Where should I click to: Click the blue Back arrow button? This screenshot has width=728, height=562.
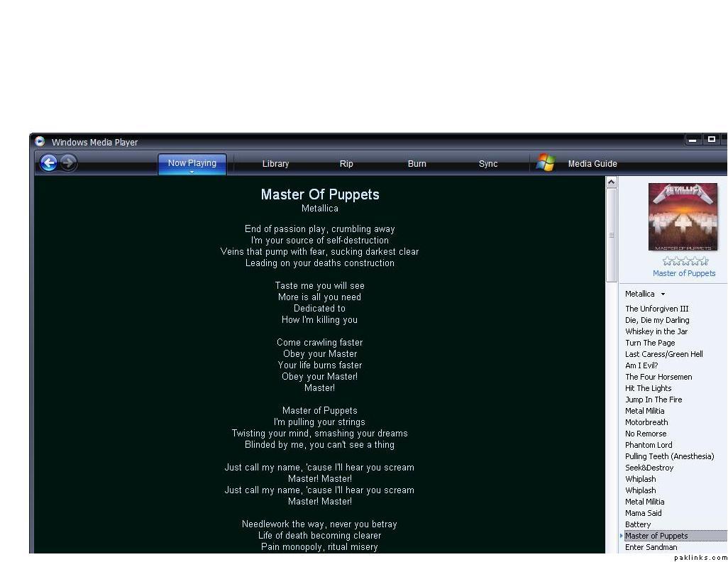click(48, 163)
